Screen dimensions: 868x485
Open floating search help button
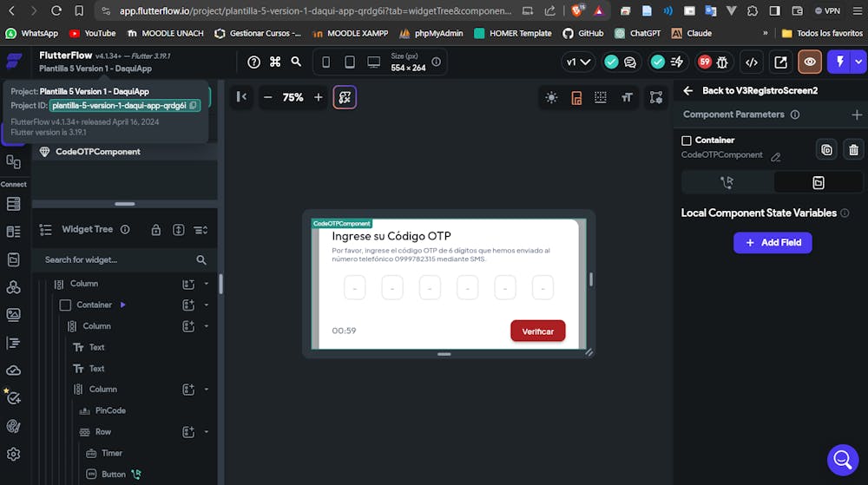click(x=843, y=460)
